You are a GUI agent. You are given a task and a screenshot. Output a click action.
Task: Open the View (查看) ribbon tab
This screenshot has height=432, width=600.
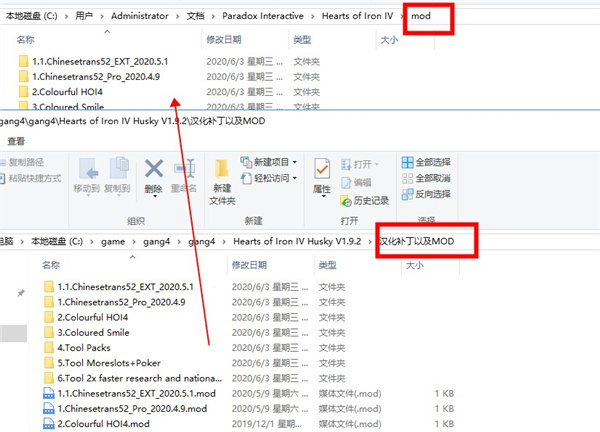coord(16,141)
